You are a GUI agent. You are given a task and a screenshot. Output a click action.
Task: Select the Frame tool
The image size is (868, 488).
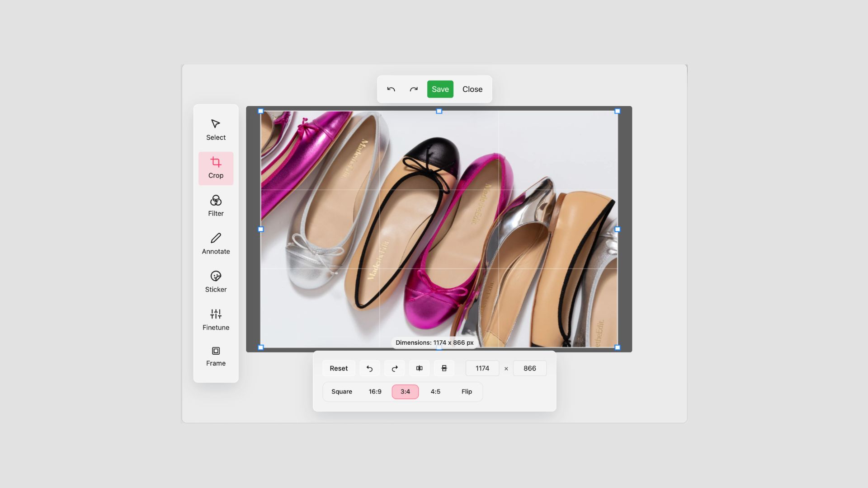pos(216,357)
